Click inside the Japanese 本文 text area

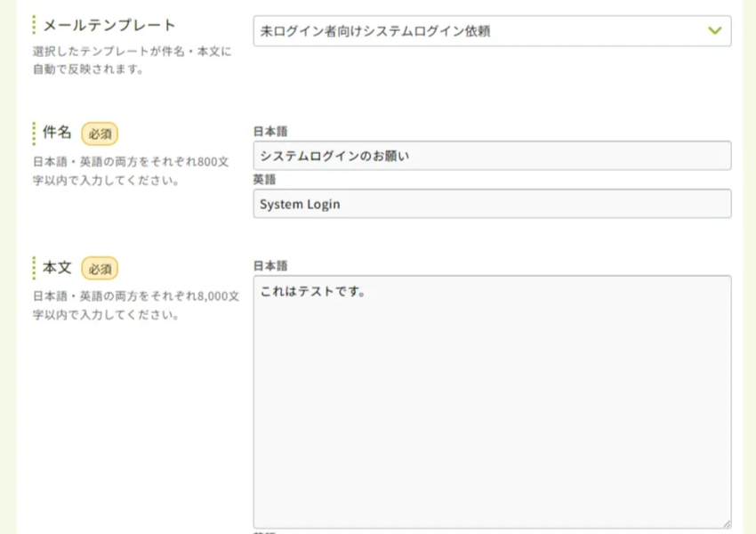[492, 400]
